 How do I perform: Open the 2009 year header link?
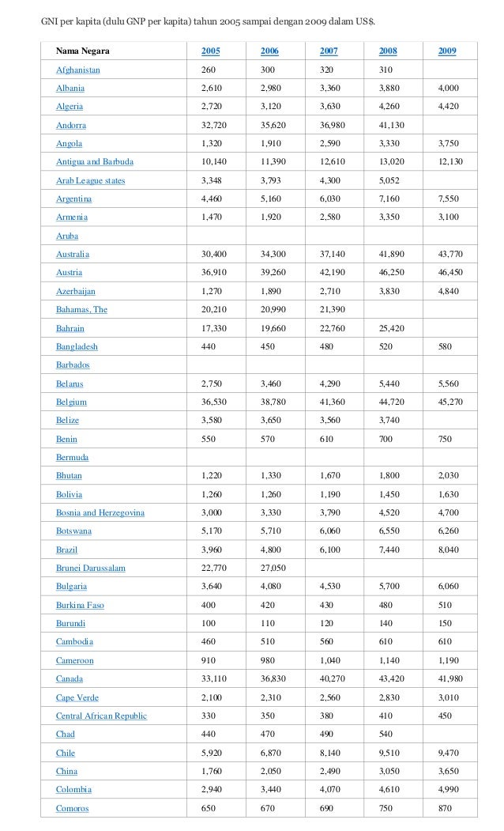[x=447, y=51]
